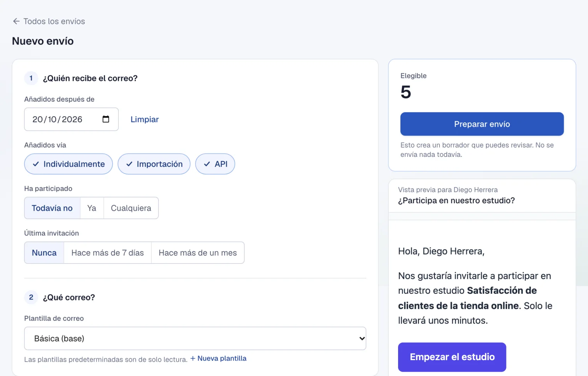Clear the date with Limpiar

click(x=145, y=119)
